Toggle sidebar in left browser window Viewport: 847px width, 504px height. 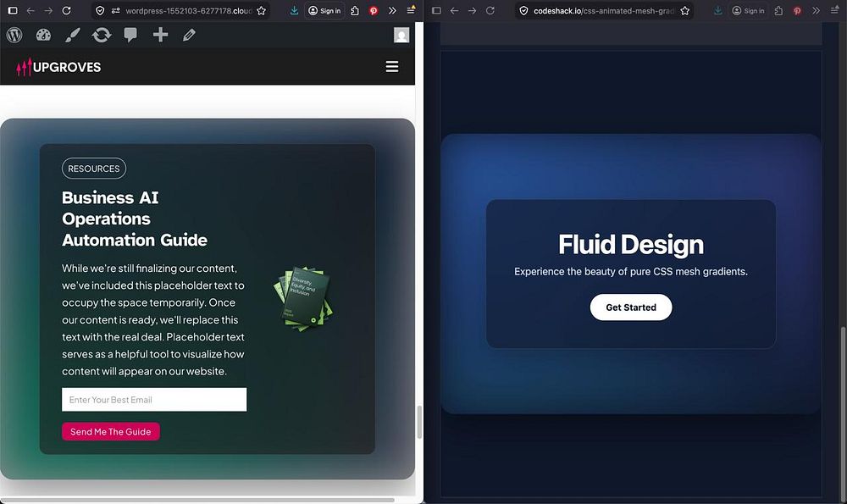tap(13, 10)
